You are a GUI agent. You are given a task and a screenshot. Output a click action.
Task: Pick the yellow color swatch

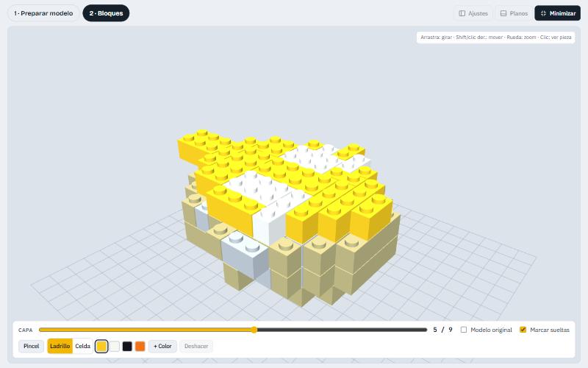coord(101,346)
